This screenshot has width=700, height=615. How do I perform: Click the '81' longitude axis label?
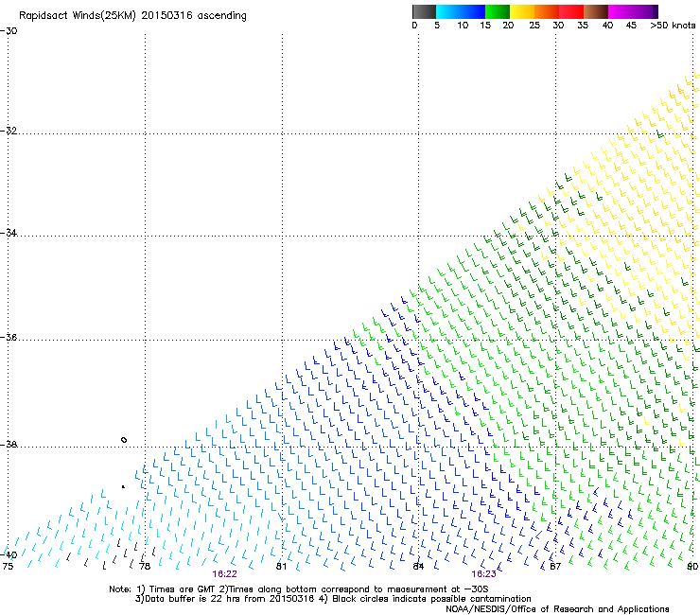281,567
